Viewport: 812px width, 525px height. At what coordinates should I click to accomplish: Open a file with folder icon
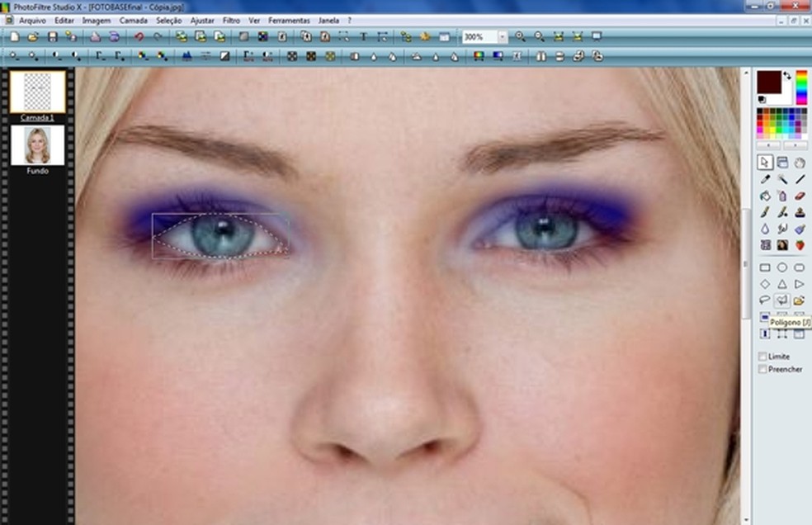tap(33, 37)
